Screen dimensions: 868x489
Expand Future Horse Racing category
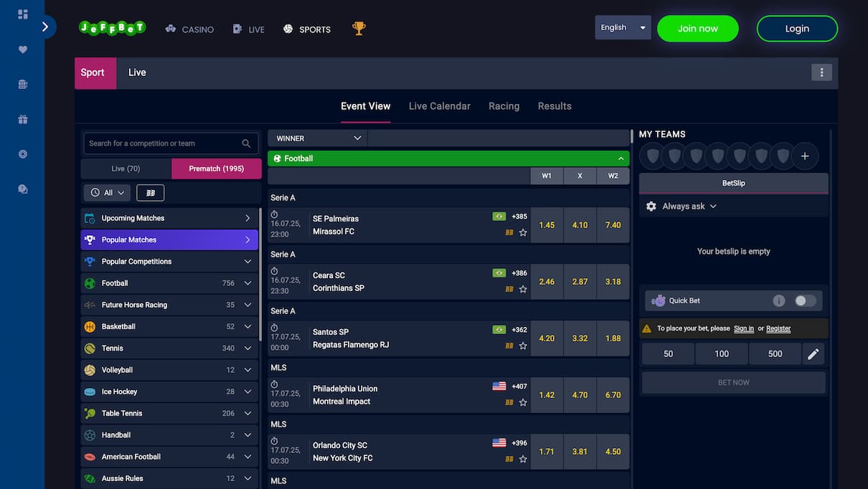point(169,305)
